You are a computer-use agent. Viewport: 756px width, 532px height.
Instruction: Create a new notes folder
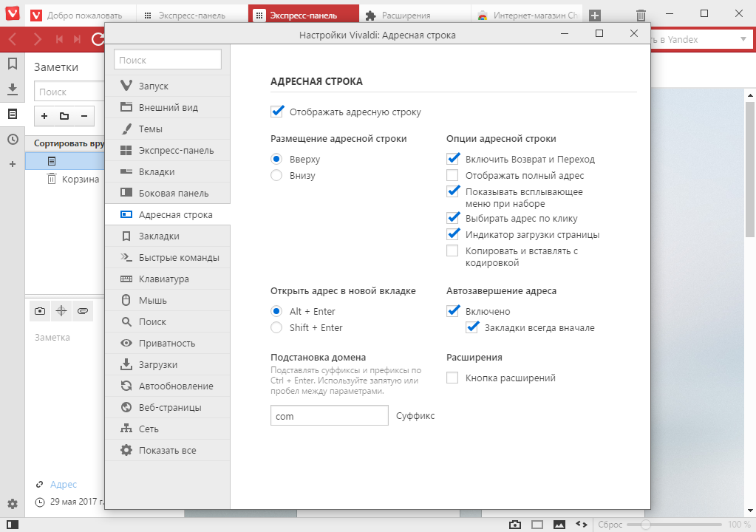(64, 116)
